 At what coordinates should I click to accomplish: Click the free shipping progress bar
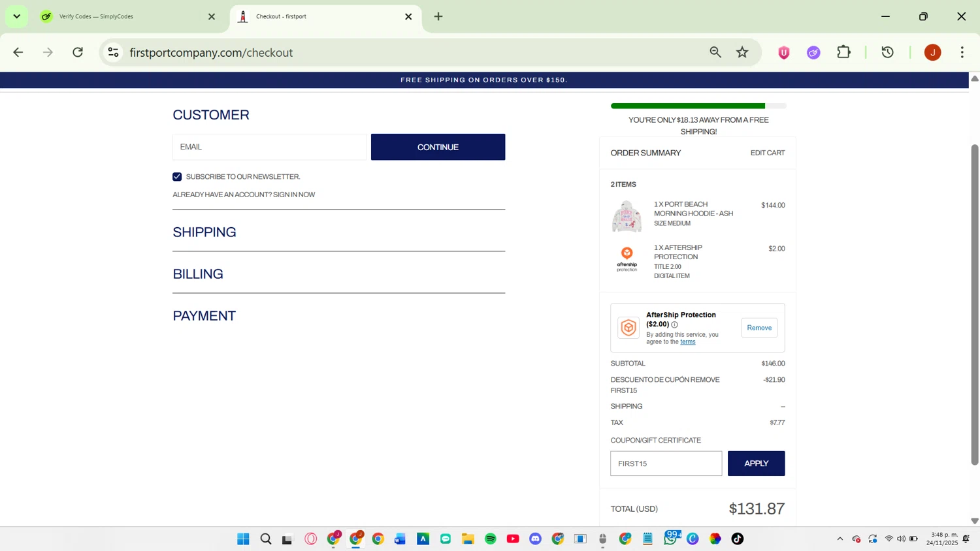click(698, 106)
